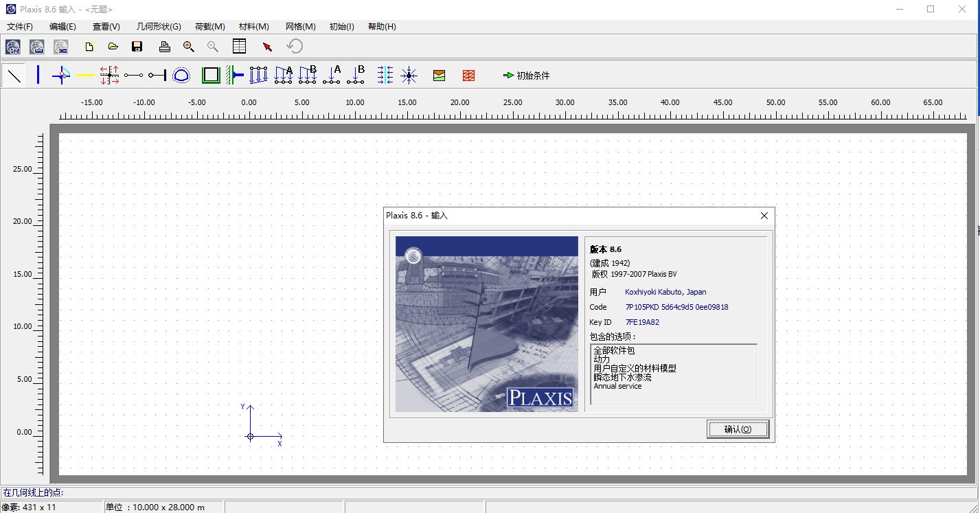The height and width of the screenshot is (513, 980).
Task: Open the coordinates table icon
Action: click(239, 47)
